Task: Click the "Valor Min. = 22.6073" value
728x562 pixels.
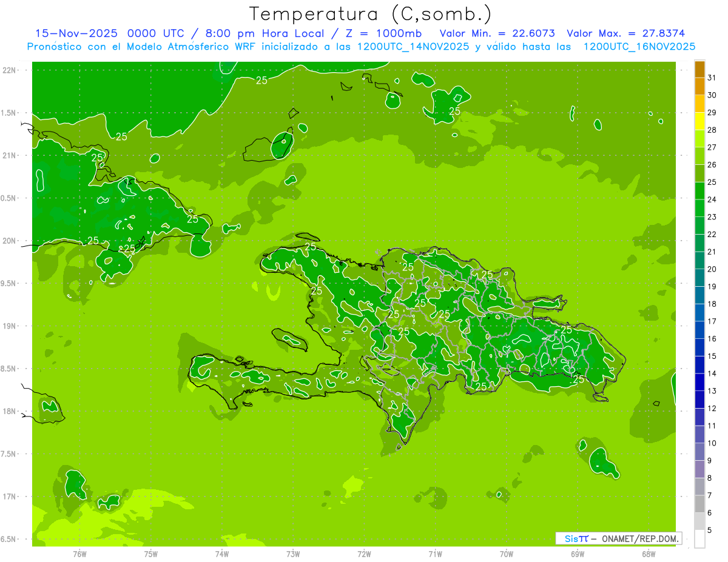Action: click(497, 33)
